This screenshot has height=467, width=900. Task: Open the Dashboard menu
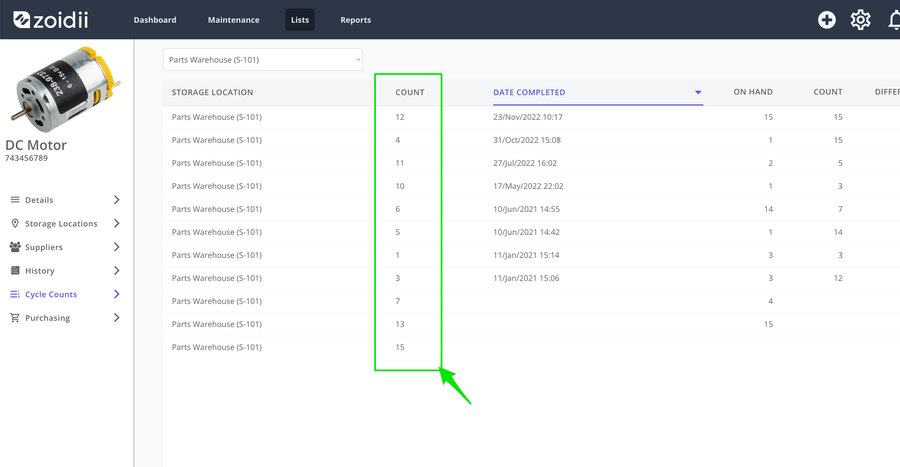155,20
